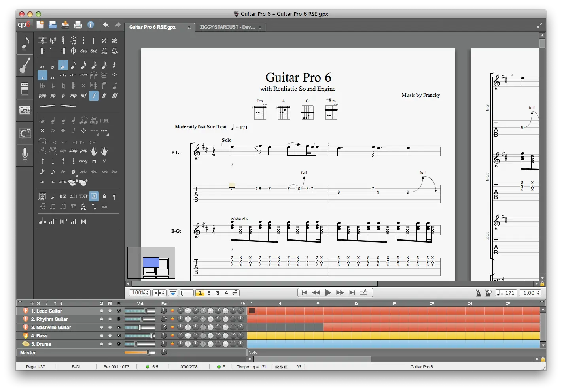Select the time signature 4/4 icon
This screenshot has width=562, height=392.
click(x=63, y=40)
